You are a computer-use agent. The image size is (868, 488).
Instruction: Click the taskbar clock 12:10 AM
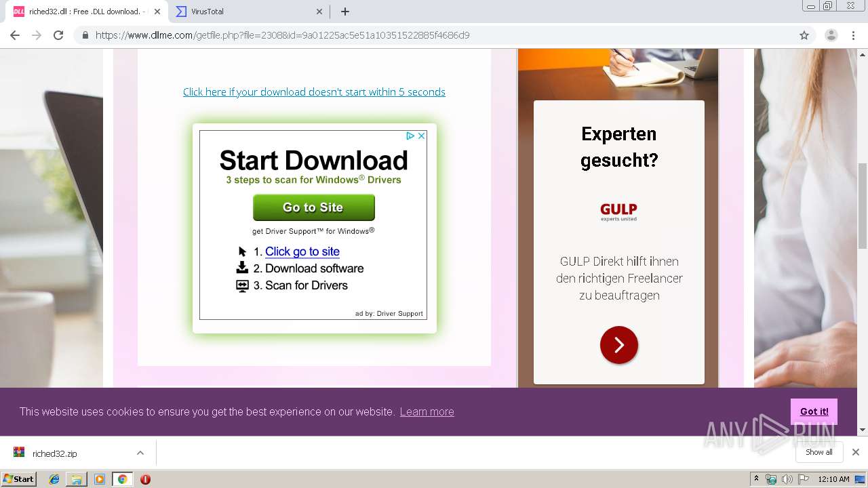[x=833, y=479]
